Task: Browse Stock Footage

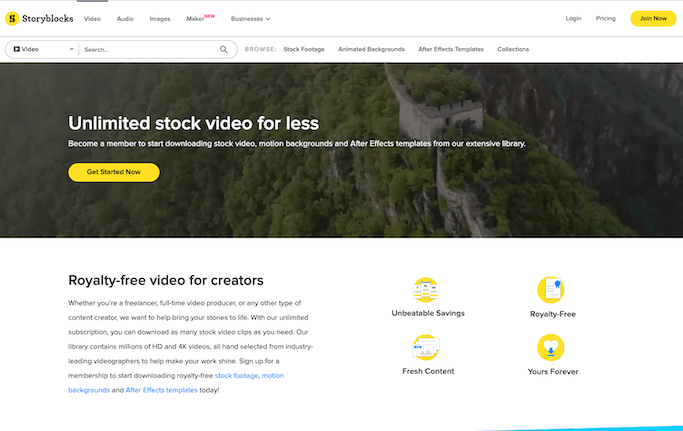Action: [304, 49]
